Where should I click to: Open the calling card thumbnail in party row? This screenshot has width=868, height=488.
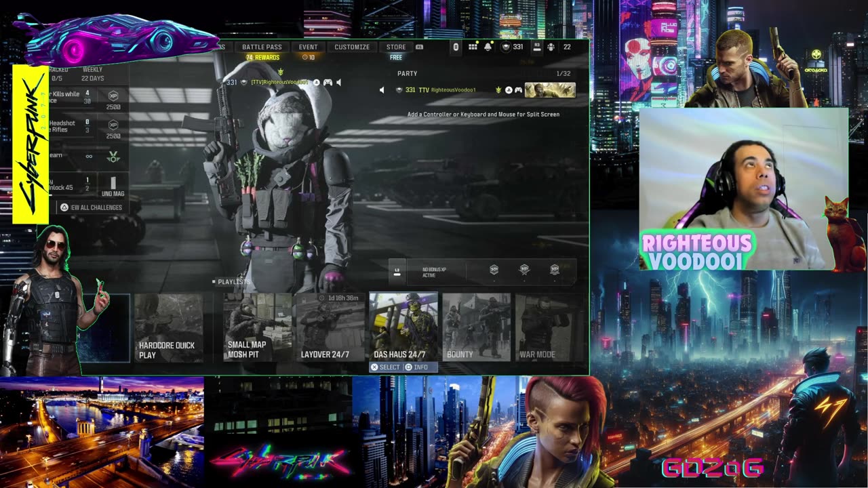(550, 90)
